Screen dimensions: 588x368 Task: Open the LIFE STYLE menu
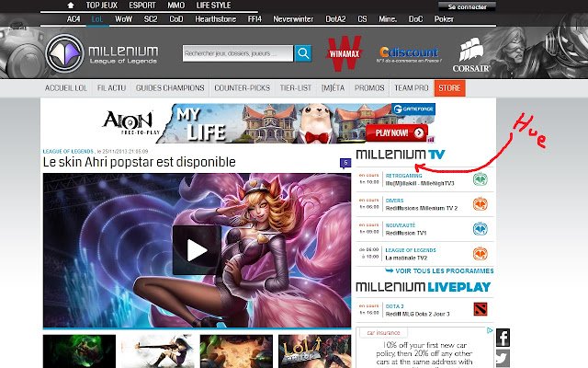pos(213,6)
